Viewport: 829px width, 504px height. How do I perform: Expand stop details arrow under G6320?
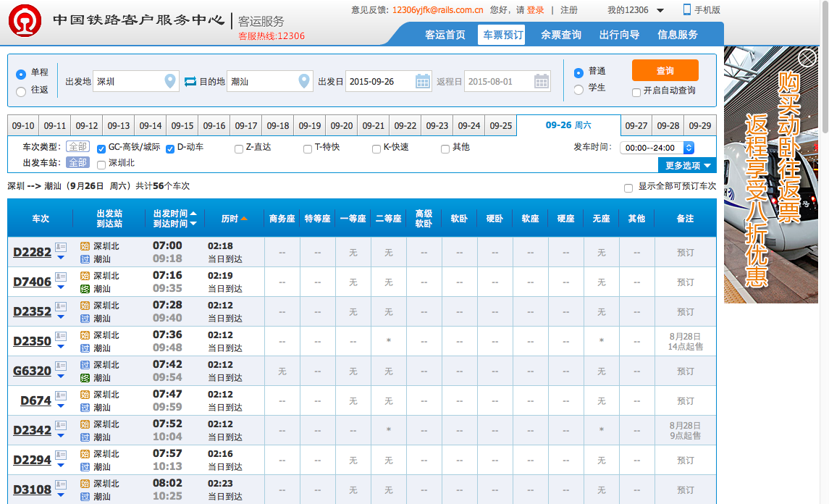click(x=61, y=376)
